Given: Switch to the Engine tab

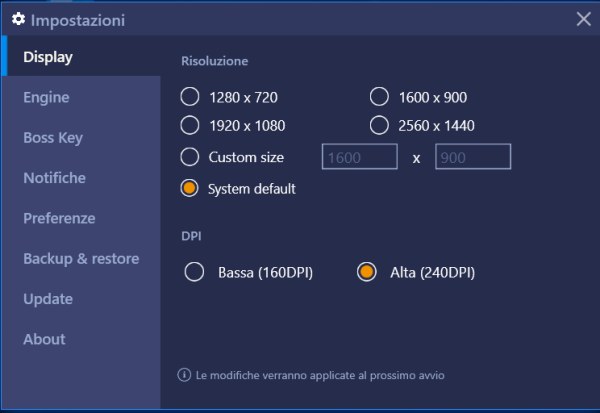Looking at the screenshot, I should 46,97.
